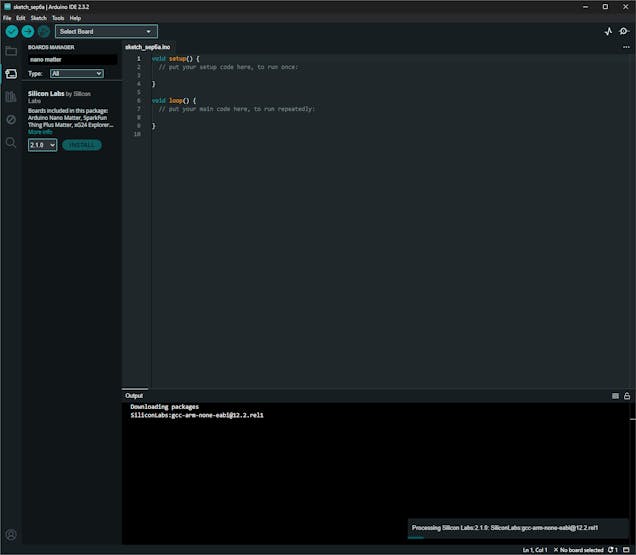Toggle the Output scroll lock
Screen dimensions: 636x555
point(627,396)
